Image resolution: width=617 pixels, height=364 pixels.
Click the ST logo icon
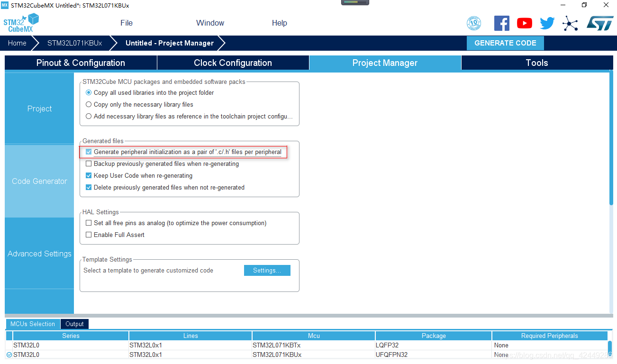[x=599, y=23]
